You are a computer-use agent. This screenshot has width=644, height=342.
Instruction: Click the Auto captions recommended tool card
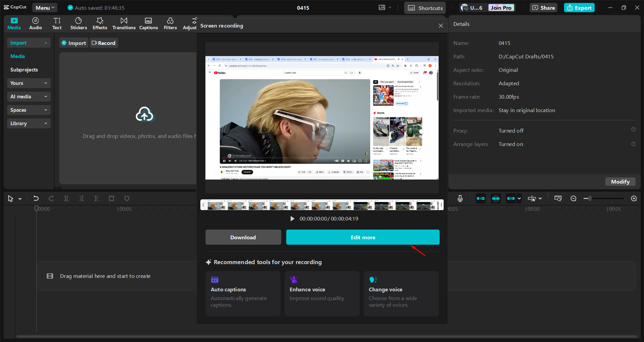(243, 294)
